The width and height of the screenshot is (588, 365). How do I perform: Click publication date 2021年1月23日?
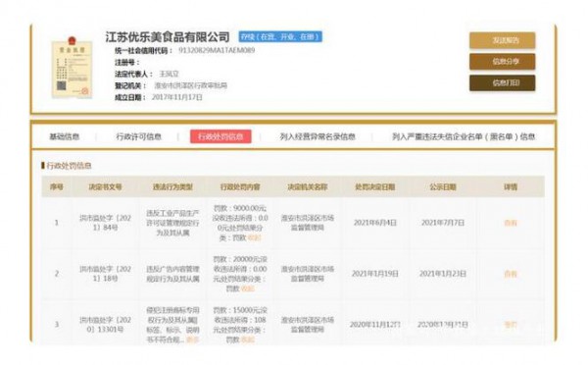click(x=443, y=274)
